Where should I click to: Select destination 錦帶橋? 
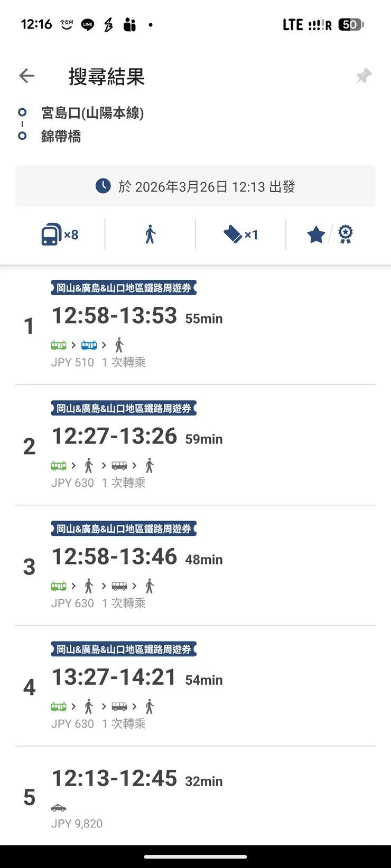tap(61, 136)
